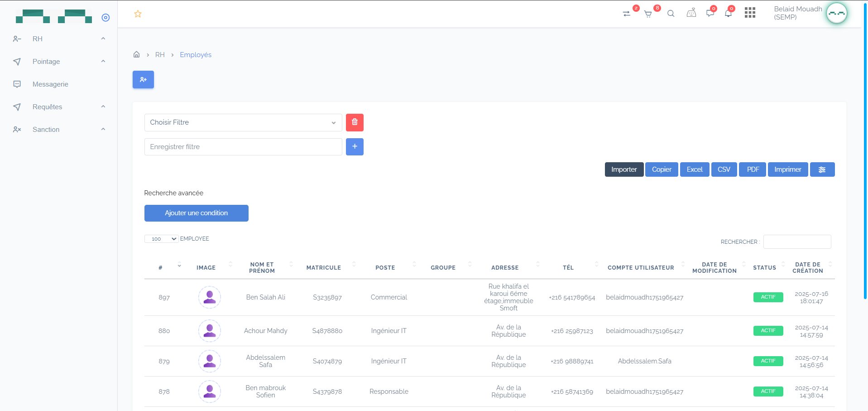Open column settings sliders icon button

pos(822,169)
